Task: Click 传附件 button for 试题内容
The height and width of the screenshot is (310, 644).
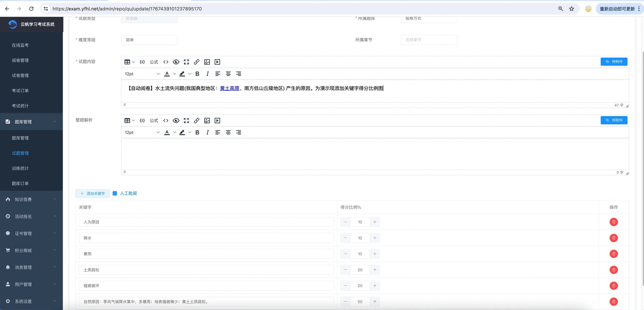Action: point(614,62)
